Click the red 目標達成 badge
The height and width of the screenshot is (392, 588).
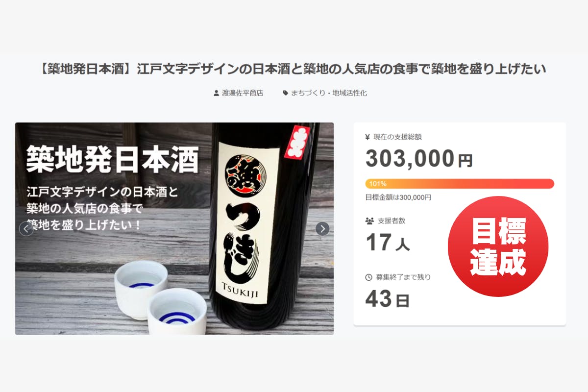click(498, 246)
